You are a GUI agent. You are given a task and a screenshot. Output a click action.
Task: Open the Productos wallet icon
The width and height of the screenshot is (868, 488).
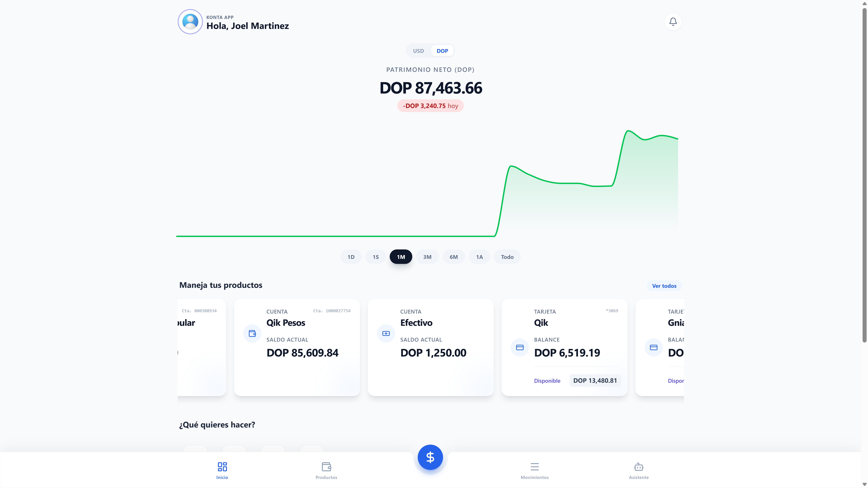(326, 467)
